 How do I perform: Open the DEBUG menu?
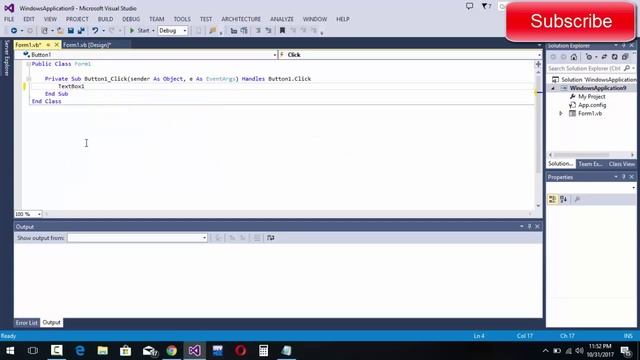(131, 19)
